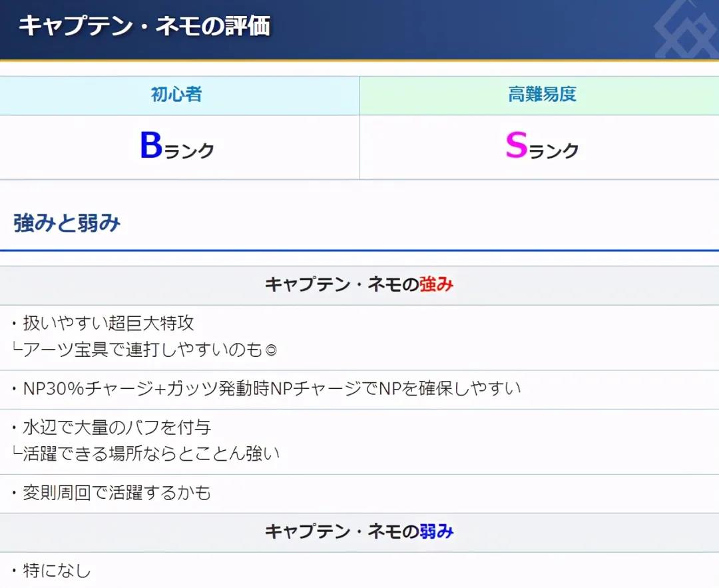Click the 強みと弱み section heading
Image resolution: width=719 pixels, height=588 pixels.
tap(67, 224)
